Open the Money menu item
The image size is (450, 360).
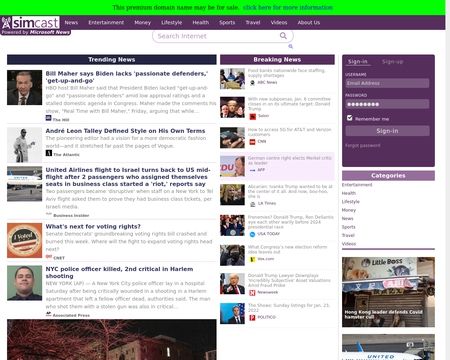(143, 23)
